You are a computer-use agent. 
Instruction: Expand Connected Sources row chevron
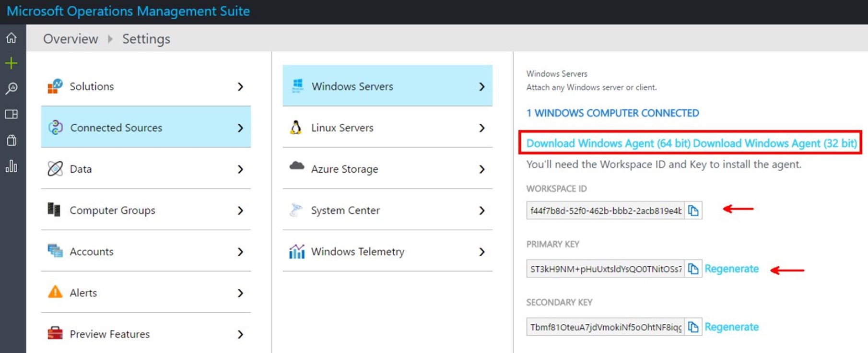241,128
